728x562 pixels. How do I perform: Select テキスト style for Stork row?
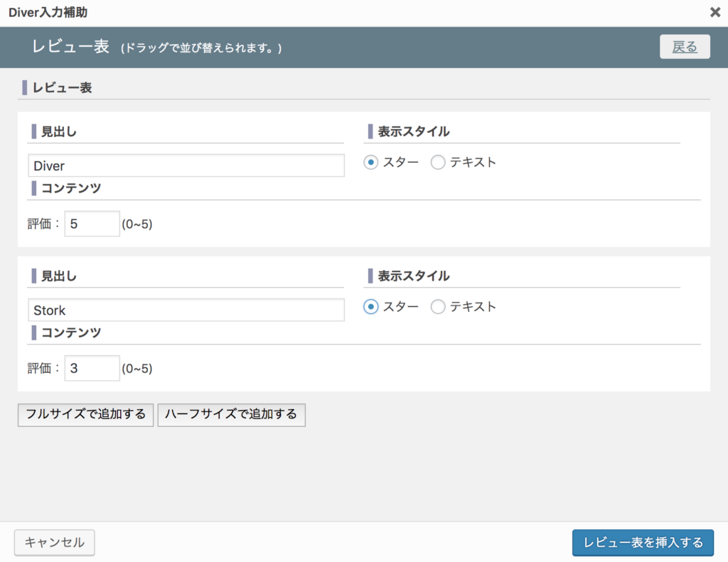click(438, 307)
